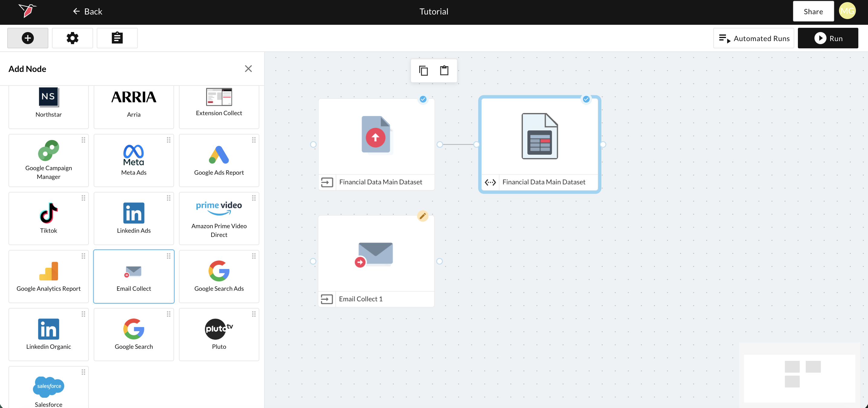Click the paste node icon on canvas
The image size is (868, 408).
[x=444, y=71]
